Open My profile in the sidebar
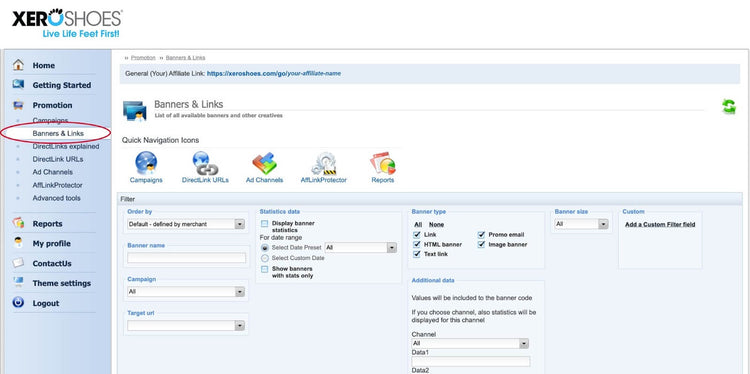The height and width of the screenshot is (374, 750). [52, 243]
